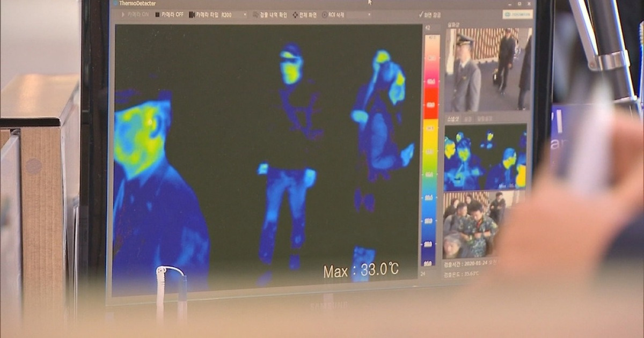The image size is (644, 338).
Task: Select the third tab above the thermal snapshot
Action: [485, 118]
